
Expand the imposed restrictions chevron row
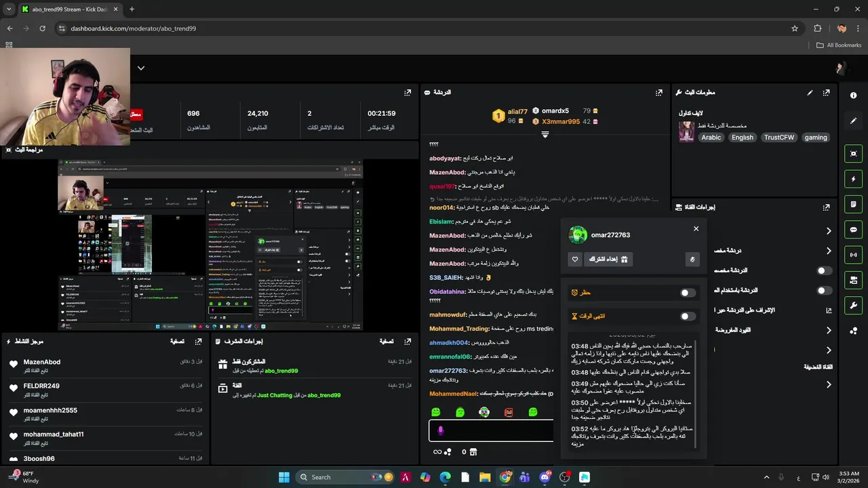(x=828, y=330)
